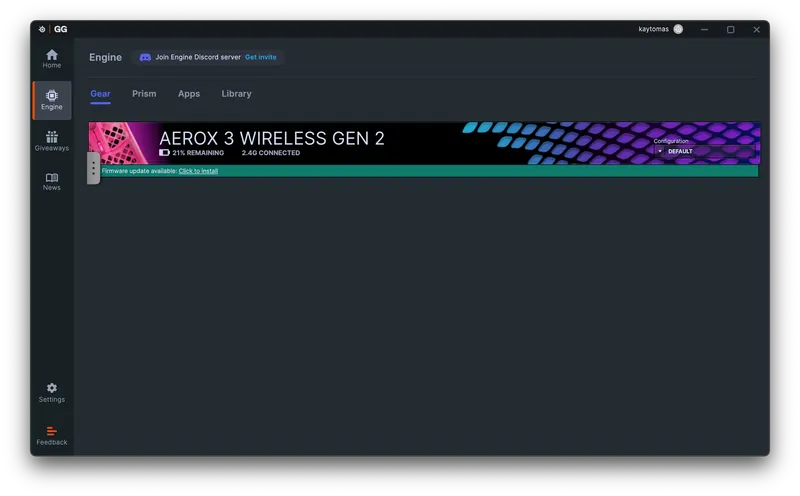
Task: Click the 'Click to install' firmware link
Action: pos(198,171)
